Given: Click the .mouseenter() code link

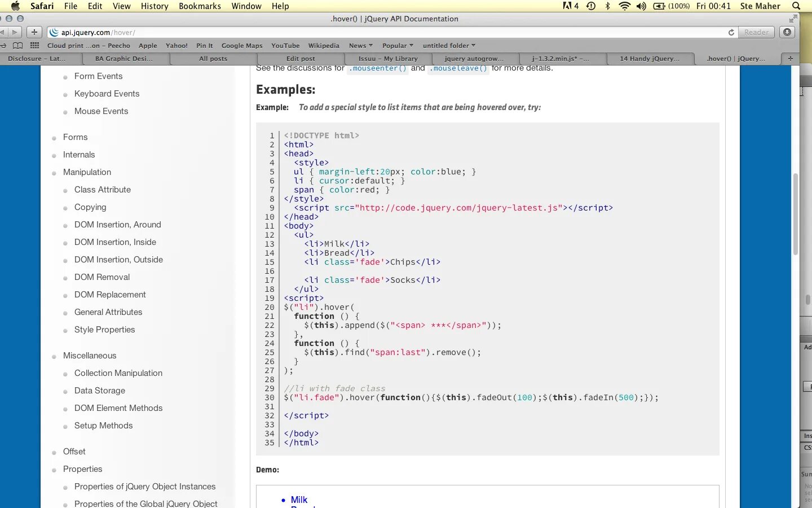Looking at the screenshot, I should click(377, 68).
